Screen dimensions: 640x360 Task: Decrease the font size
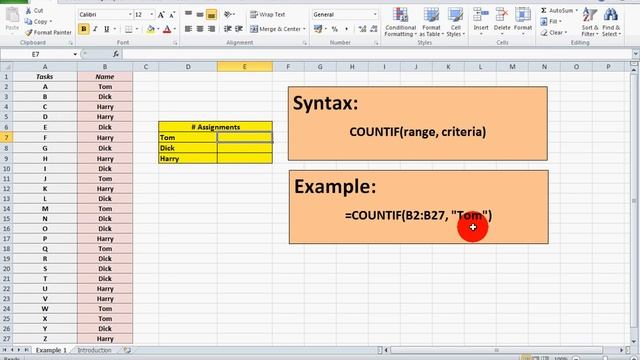point(172,15)
